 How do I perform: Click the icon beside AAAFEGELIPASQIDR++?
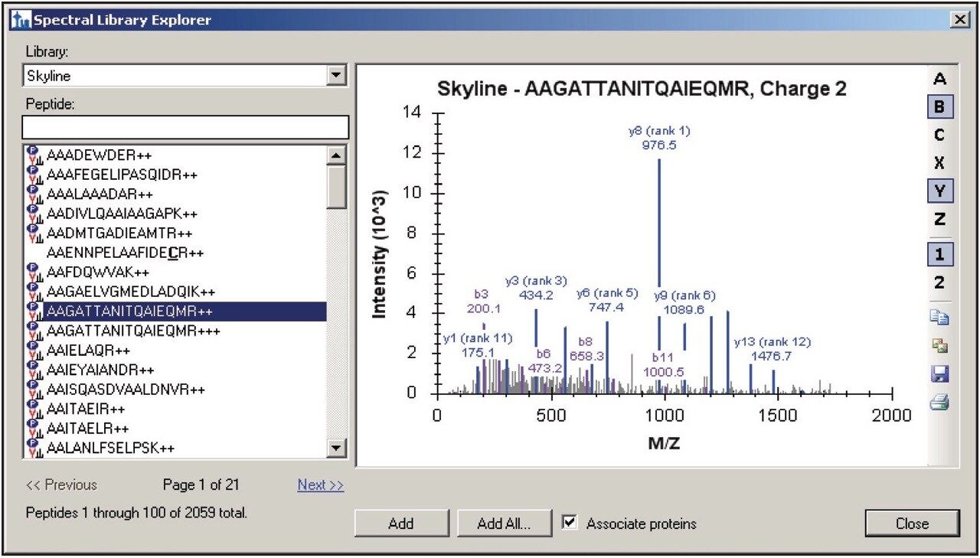(x=34, y=174)
